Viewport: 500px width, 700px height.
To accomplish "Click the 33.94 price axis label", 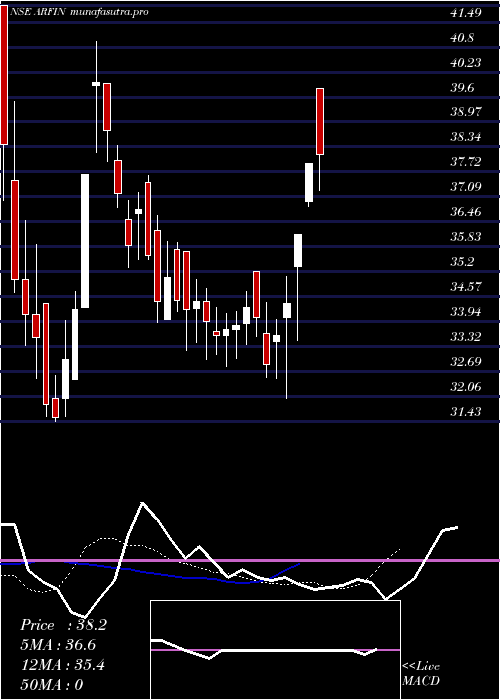I will click(x=466, y=312).
